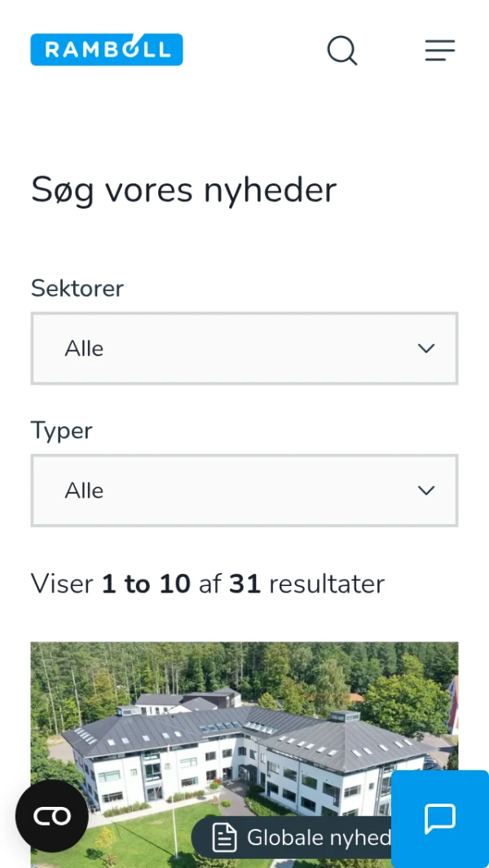Click the Sektorer field label

pos(77,289)
